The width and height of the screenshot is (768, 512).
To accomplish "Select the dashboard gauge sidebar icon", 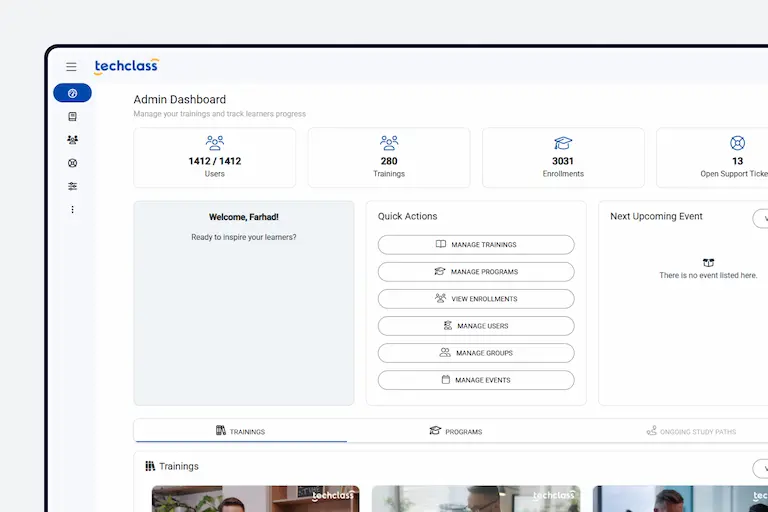I will (72, 93).
